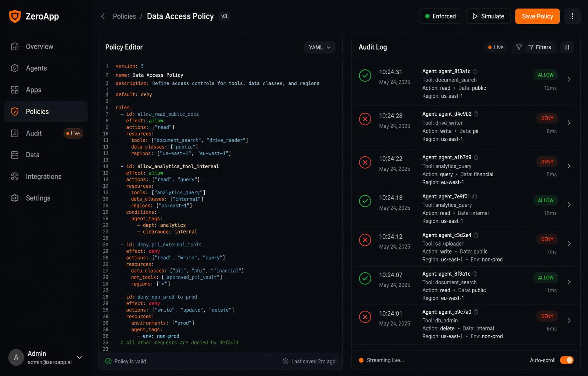Copy the agent_7e9f01 ID

click(x=475, y=196)
